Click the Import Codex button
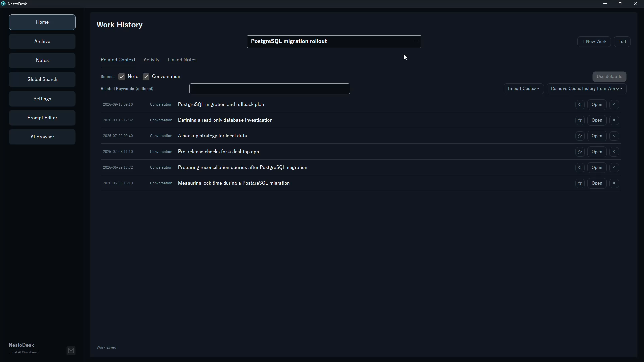The width and height of the screenshot is (644, 362). tap(524, 89)
